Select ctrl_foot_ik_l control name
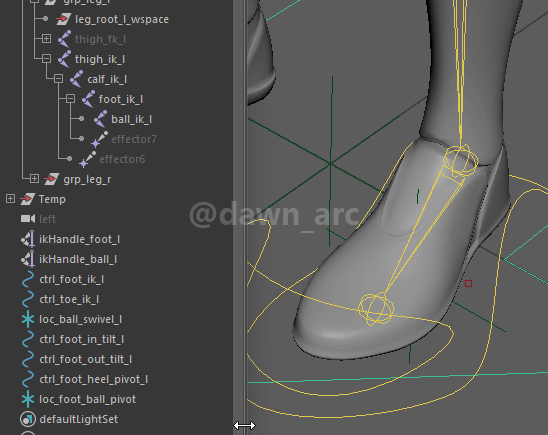 point(72,280)
